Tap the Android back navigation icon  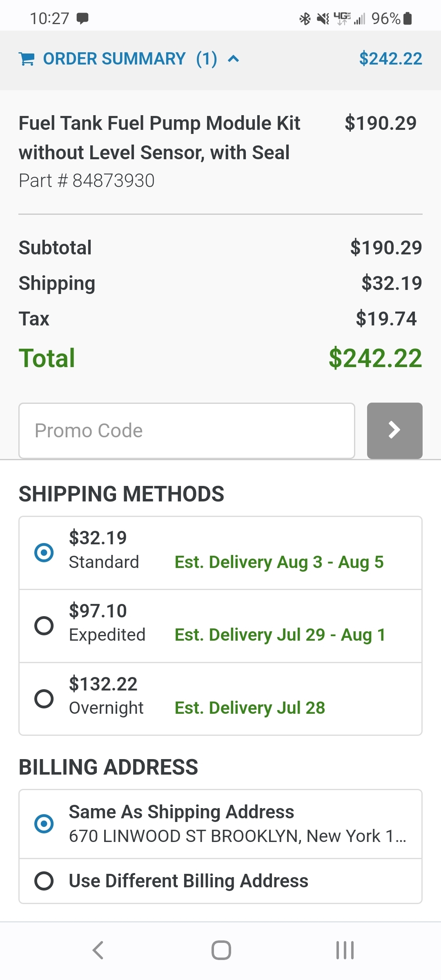[x=98, y=950]
